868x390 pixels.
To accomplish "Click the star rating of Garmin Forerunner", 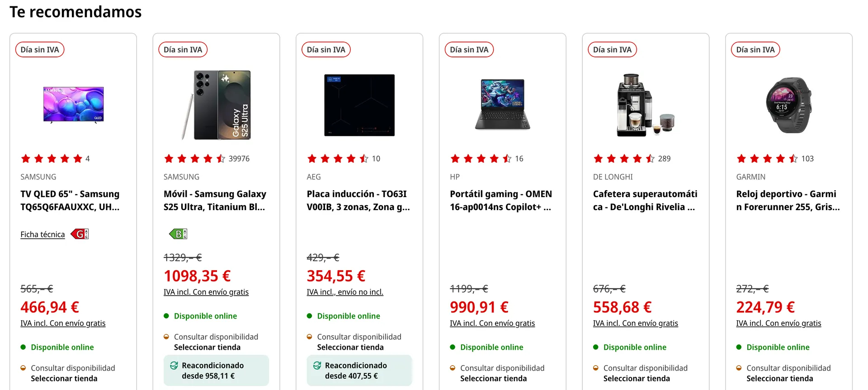I will 767,159.
